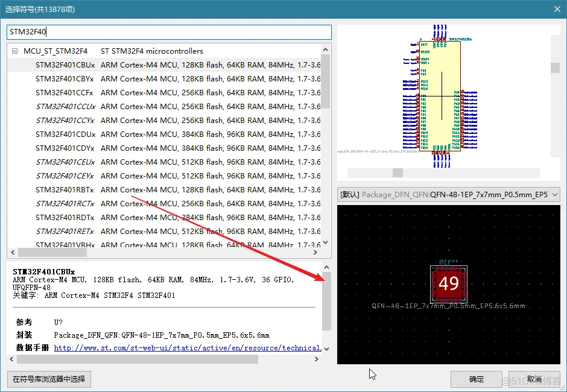Viewport: 567px width, 392px height.
Task: Click symbol list horizontal scroll-left arrow
Action: (13, 253)
